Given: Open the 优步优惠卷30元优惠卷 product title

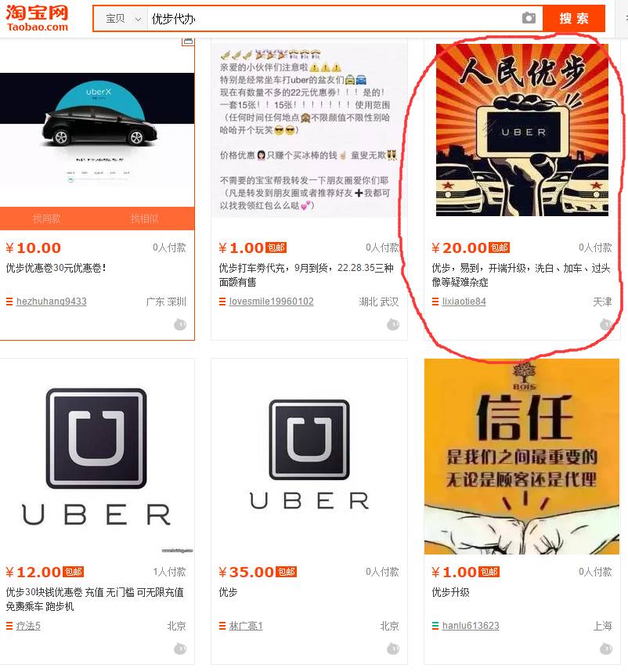Looking at the screenshot, I should [x=56, y=269].
